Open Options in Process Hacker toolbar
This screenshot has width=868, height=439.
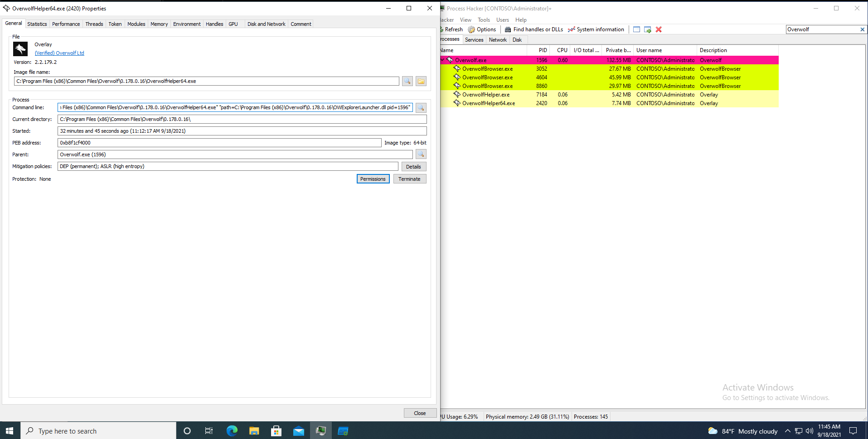482,29
